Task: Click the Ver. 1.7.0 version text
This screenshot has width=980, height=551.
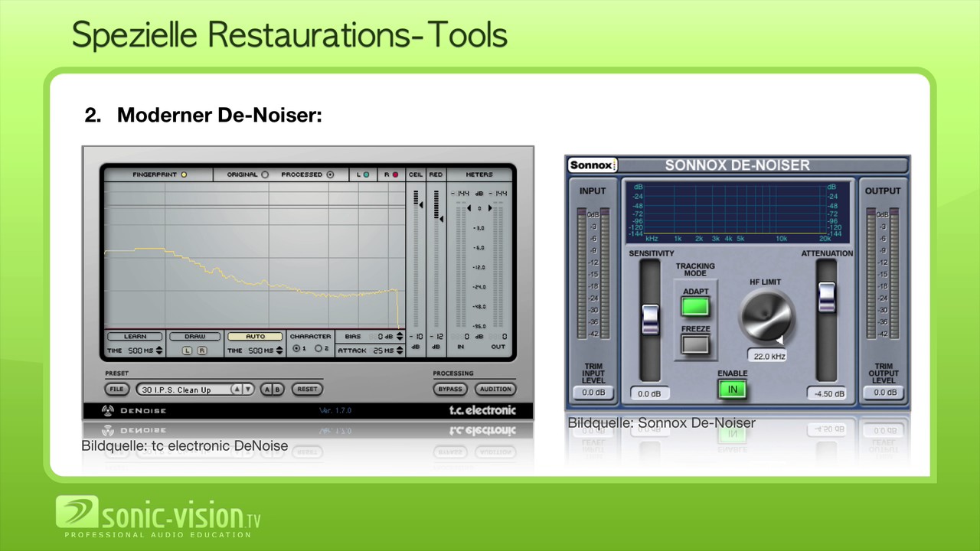Action: tap(335, 411)
